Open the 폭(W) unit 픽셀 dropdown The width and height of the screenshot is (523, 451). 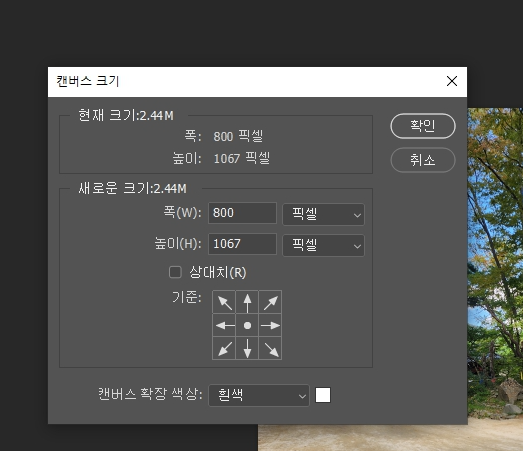pyautogui.click(x=323, y=214)
